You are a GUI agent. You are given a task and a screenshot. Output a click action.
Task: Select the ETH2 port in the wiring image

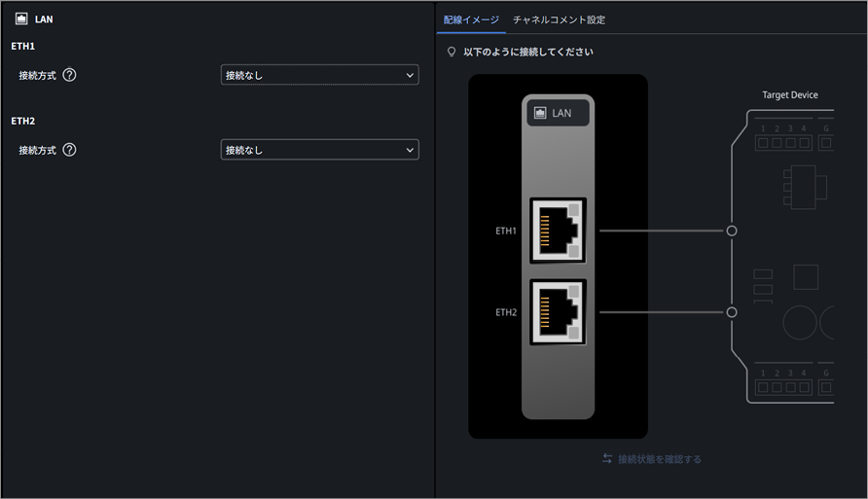[558, 312]
